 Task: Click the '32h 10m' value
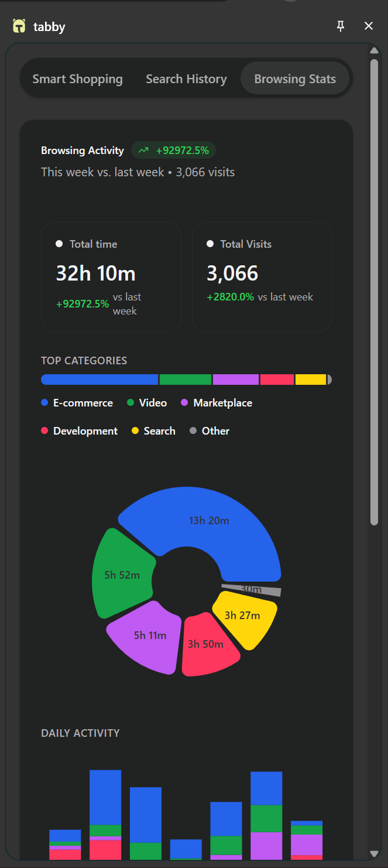point(96,274)
